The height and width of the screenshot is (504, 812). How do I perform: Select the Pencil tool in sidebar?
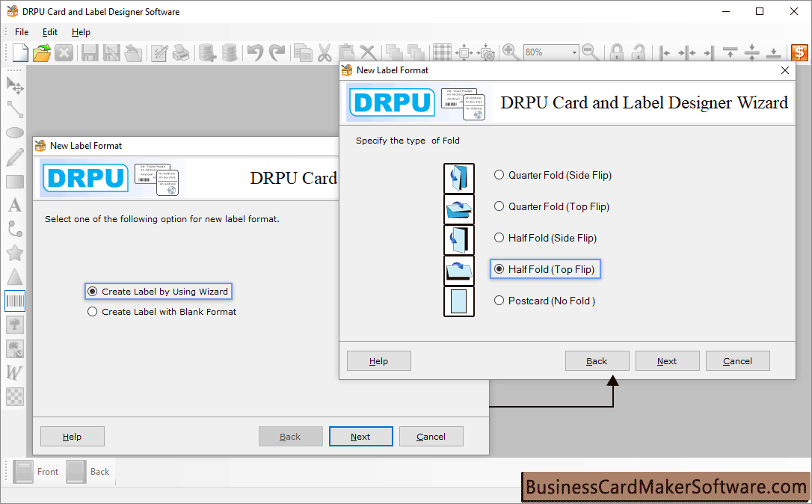14,157
